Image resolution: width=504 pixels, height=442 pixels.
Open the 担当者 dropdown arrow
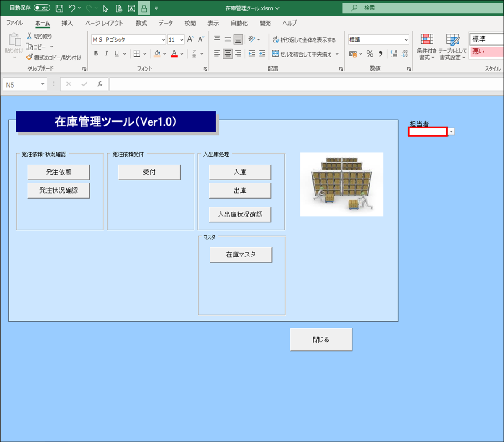[451, 132]
